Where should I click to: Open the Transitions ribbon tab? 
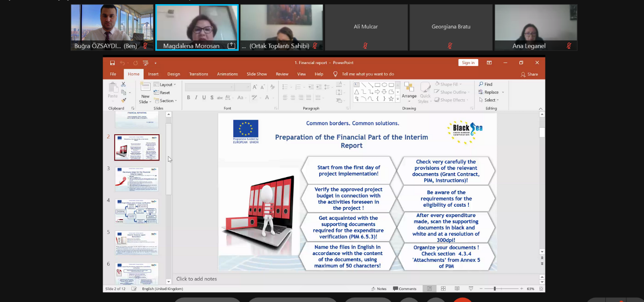point(198,74)
